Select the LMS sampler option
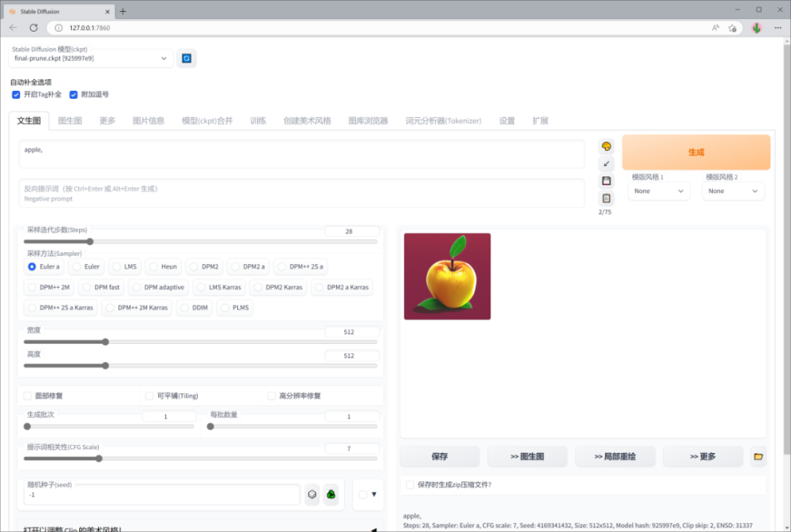 (x=125, y=266)
